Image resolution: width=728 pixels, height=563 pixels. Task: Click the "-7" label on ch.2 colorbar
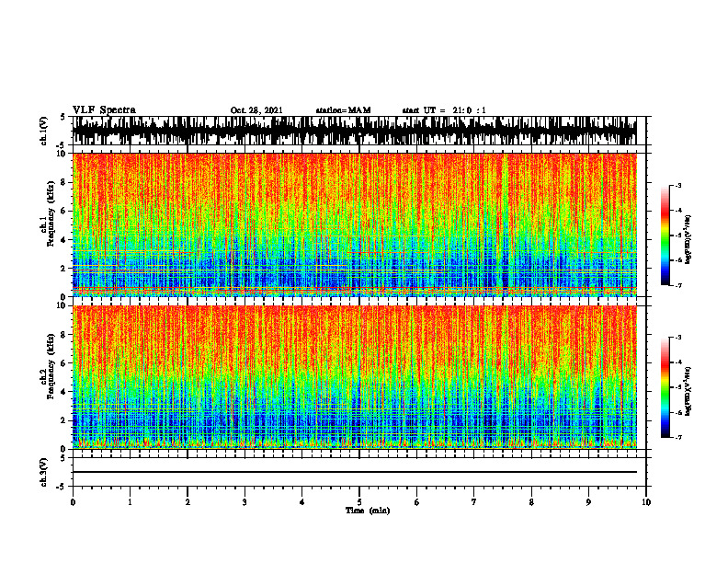[678, 437]
